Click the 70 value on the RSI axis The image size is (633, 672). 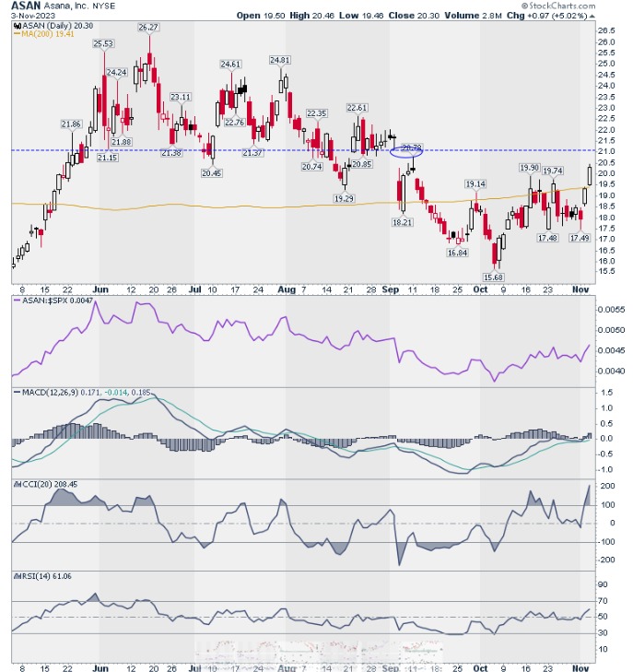click(603, 601)
